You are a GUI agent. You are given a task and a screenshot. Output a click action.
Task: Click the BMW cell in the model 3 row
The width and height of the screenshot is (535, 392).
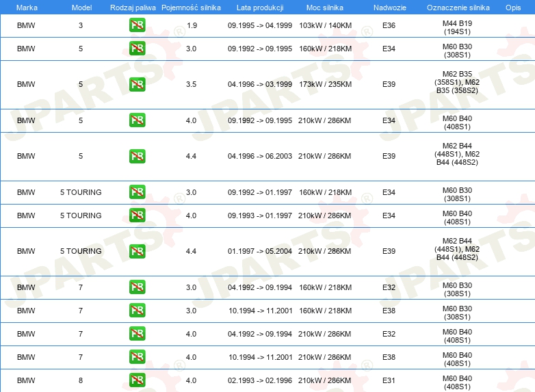tap(26, 25)
